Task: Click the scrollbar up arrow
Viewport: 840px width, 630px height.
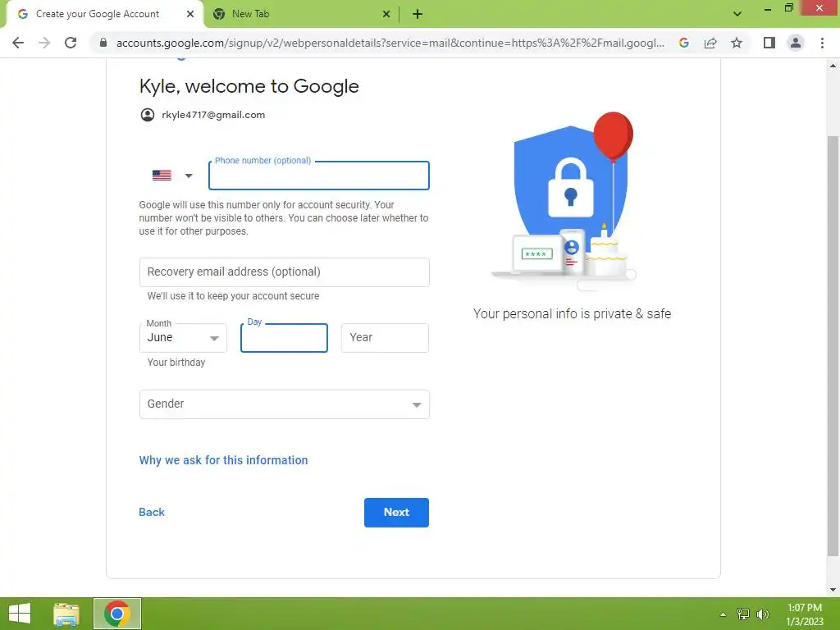Action: tap(833, 66)
